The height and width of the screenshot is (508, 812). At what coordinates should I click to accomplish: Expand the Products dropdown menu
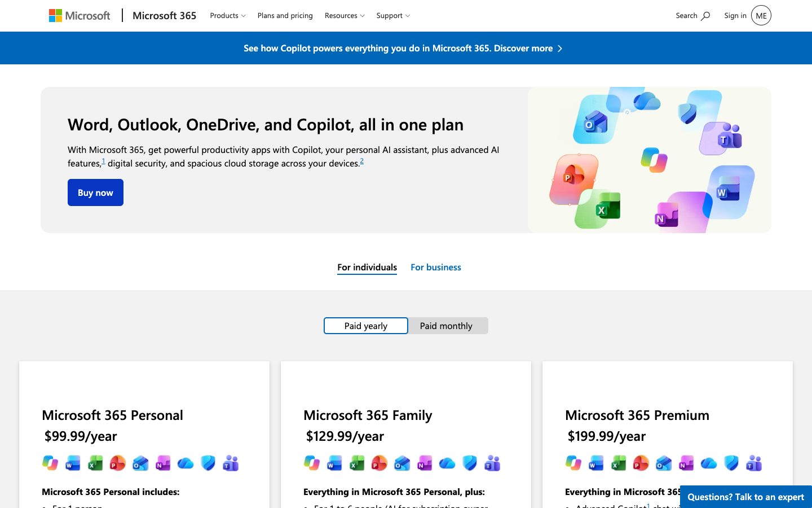[x=228, y=16]
